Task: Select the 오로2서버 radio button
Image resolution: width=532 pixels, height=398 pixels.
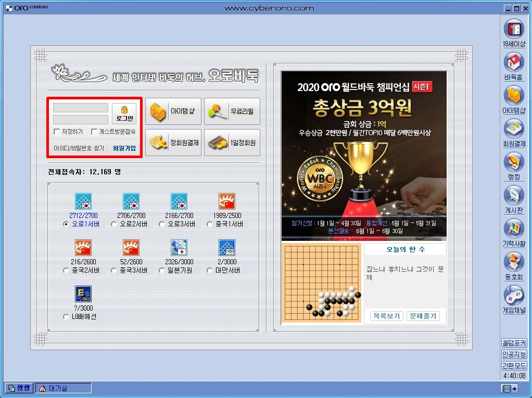Action: pyautogui.click(x=113, y=224)
